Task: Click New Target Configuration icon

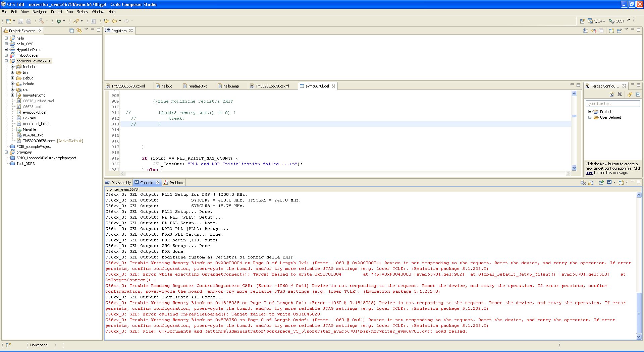Action: click(612, 95)
